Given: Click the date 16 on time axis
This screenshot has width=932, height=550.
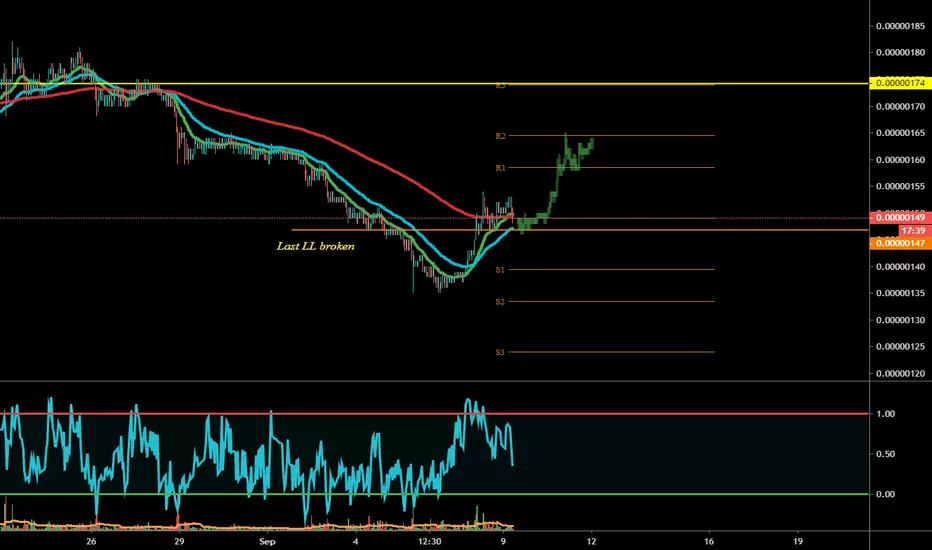Looking at the screenshot, I should point(709,541).
